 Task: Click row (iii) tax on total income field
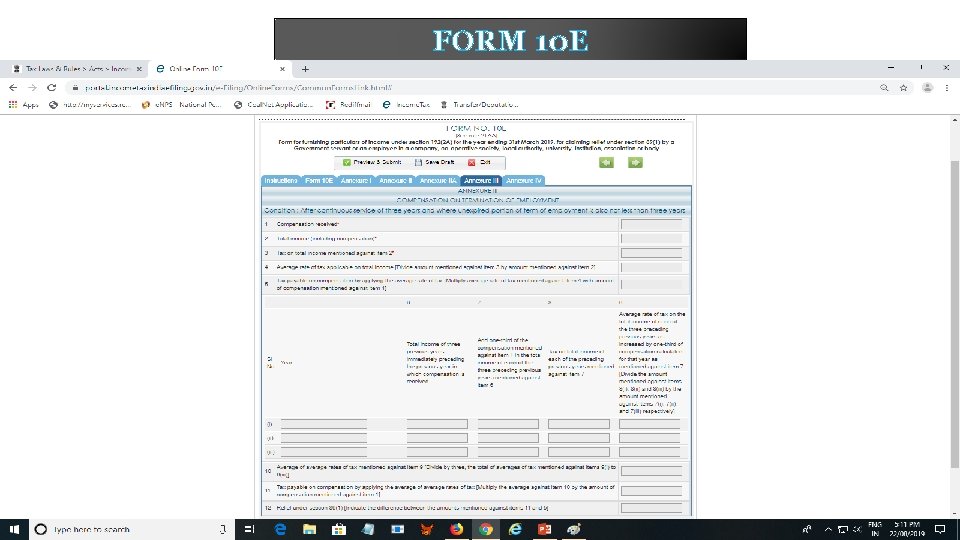(579, 452)
